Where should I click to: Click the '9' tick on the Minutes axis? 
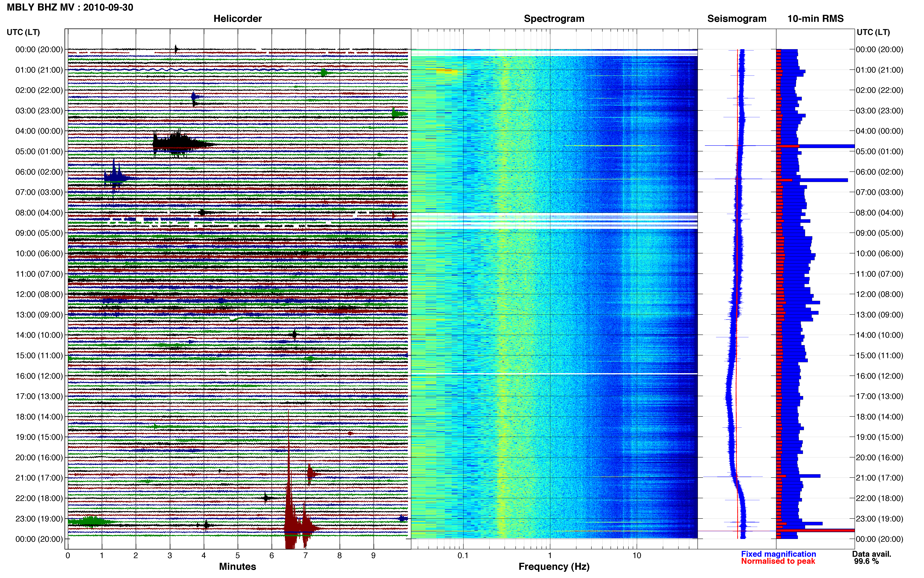point(373,555)
